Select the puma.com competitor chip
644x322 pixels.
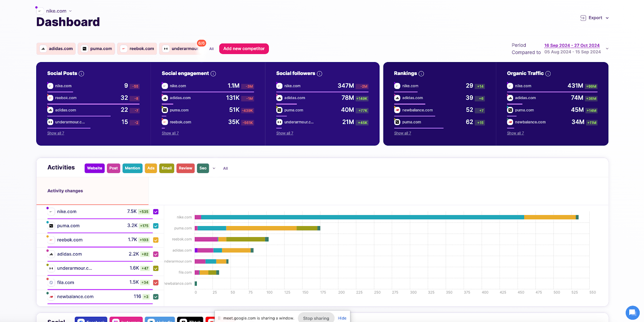coord(97,49)
